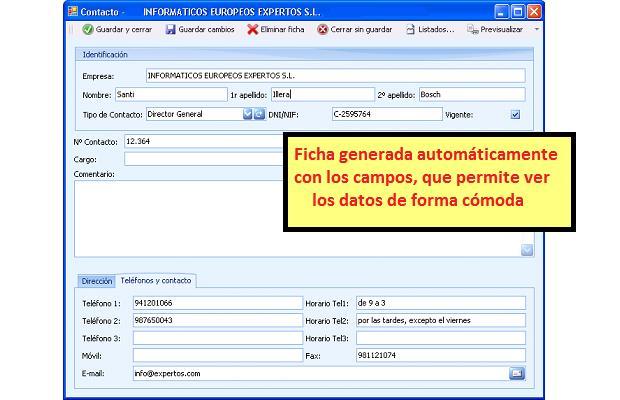Click the Fax field
620x400 pixels.
coord(441,355)
